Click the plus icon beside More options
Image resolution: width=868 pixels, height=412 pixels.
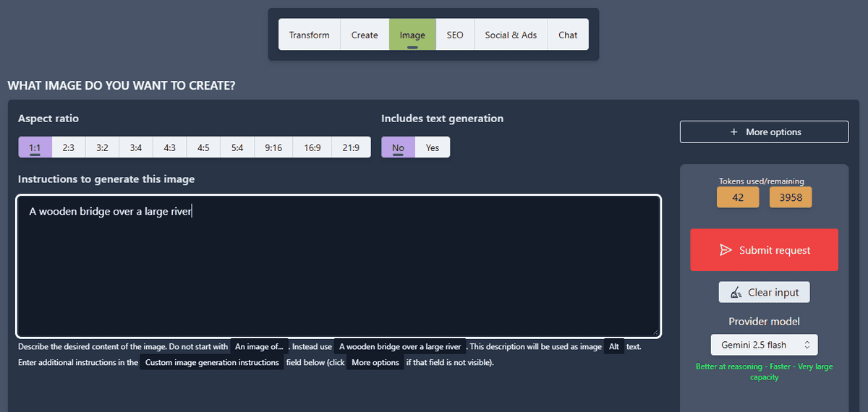734,132
